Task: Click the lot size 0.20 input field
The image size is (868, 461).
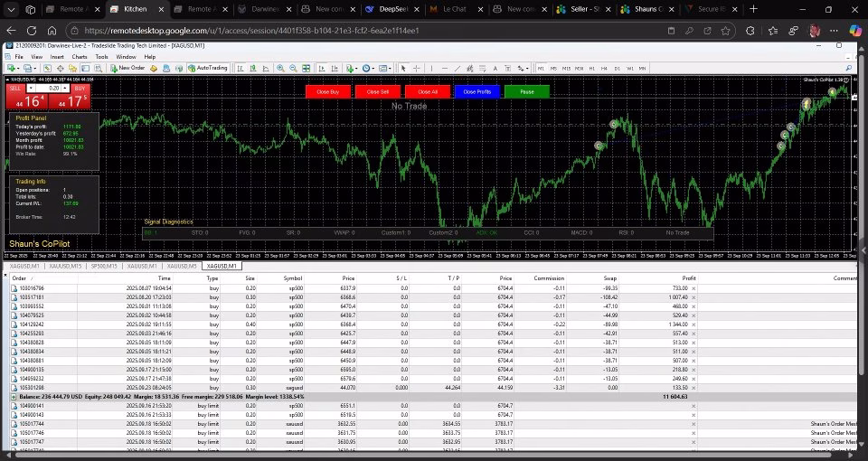Action: click(48, 88)
